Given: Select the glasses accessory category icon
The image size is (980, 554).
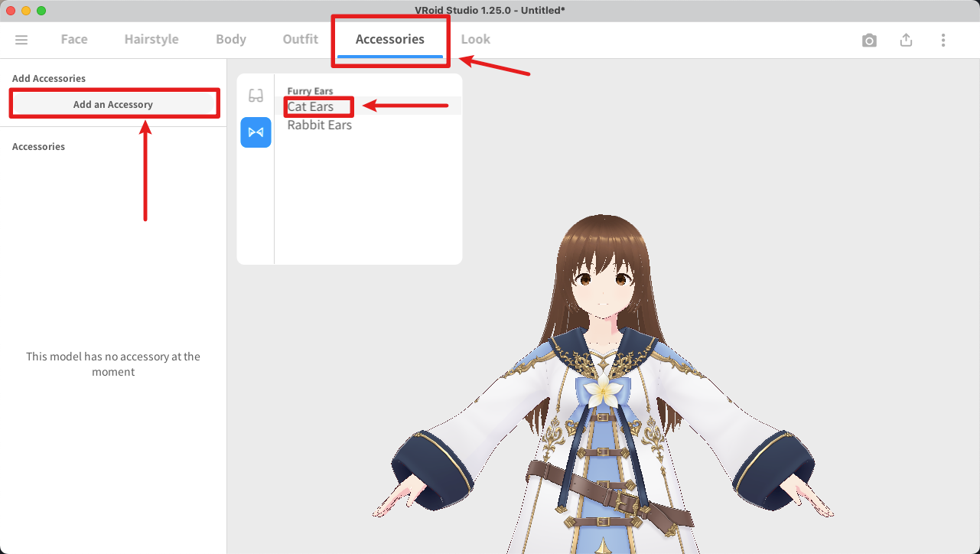Looking at the screenshot, I should [x=256, y=96].
